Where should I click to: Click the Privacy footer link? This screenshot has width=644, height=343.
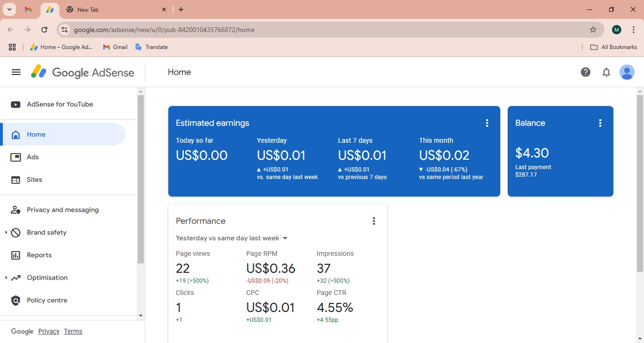click(x=49, y=331)
